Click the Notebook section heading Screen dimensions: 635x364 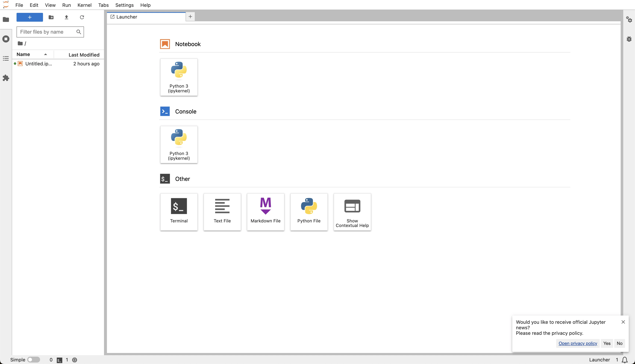click(x=188, y=44)
